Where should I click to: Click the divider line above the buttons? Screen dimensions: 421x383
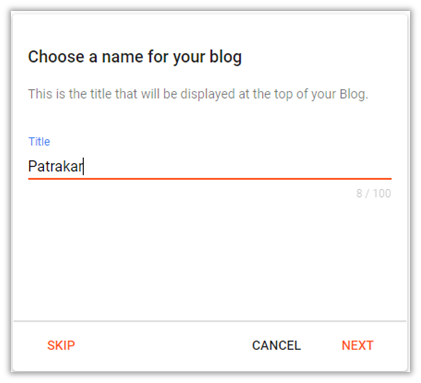click(x=210, y=321)
